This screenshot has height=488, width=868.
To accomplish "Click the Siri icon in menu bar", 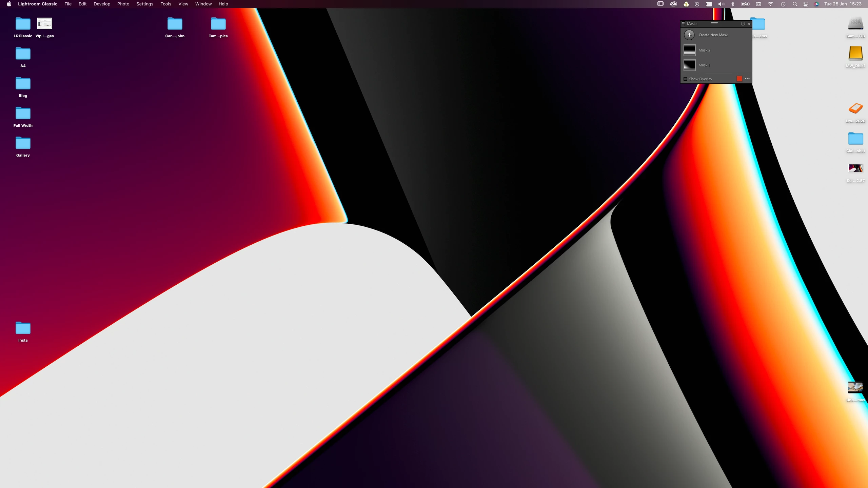I will tap(816, 4).
